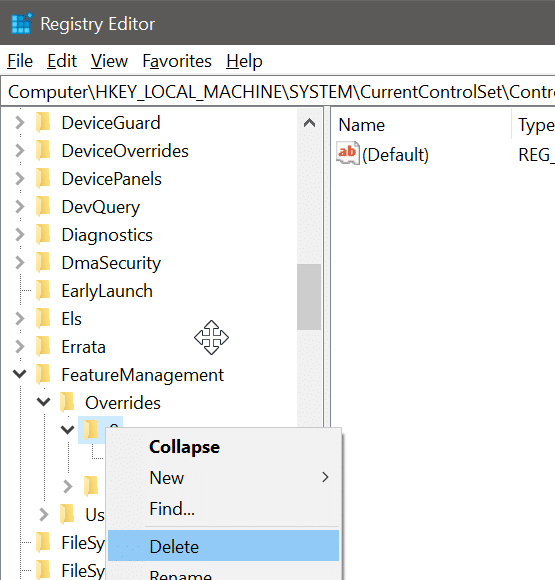555x580 pixels.
Task: Choose Collapse in the context menu
Action: (x=223, y=447)
